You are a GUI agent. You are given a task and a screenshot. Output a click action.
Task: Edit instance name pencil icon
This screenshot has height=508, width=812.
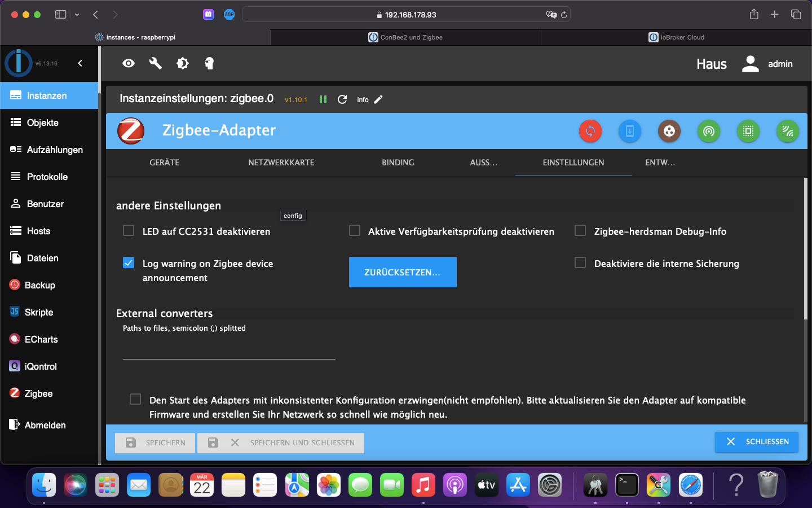[378, 99]
